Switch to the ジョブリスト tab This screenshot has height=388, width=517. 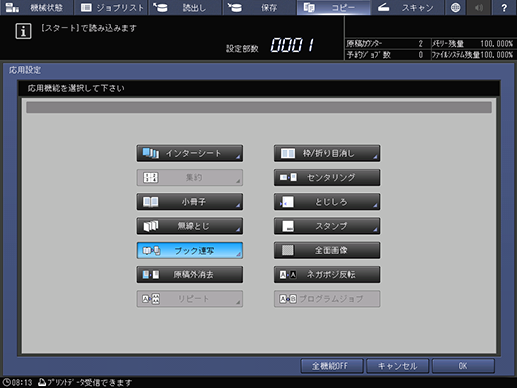coord(111,8)
